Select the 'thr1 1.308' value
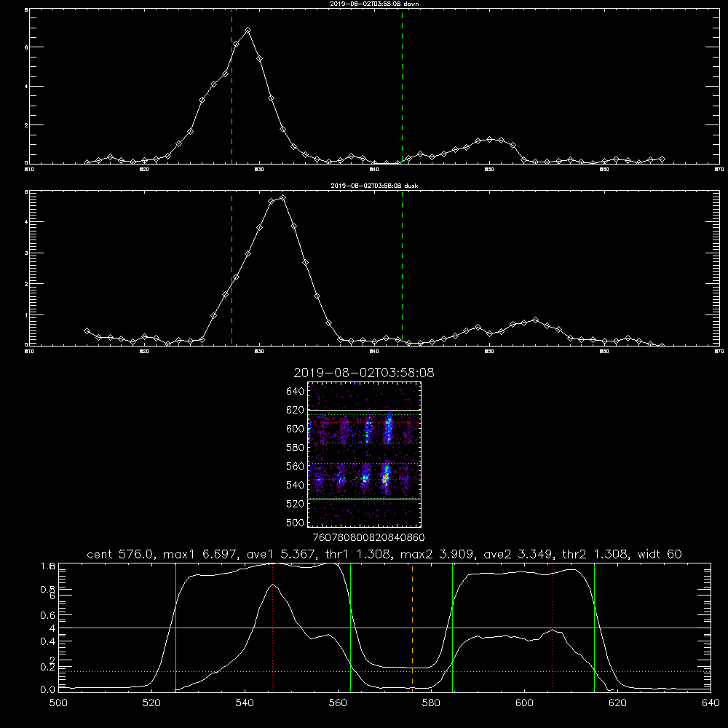Screen dimensions: 728x728 point(357,554)
